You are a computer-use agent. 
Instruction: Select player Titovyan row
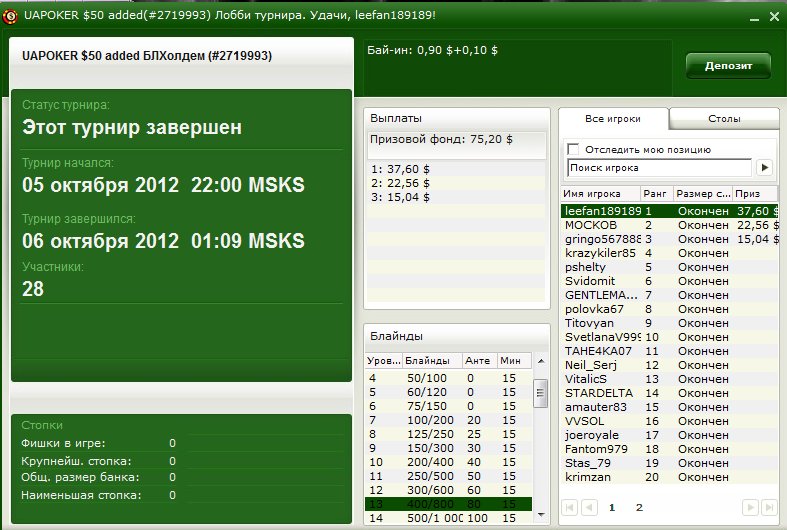670,323
